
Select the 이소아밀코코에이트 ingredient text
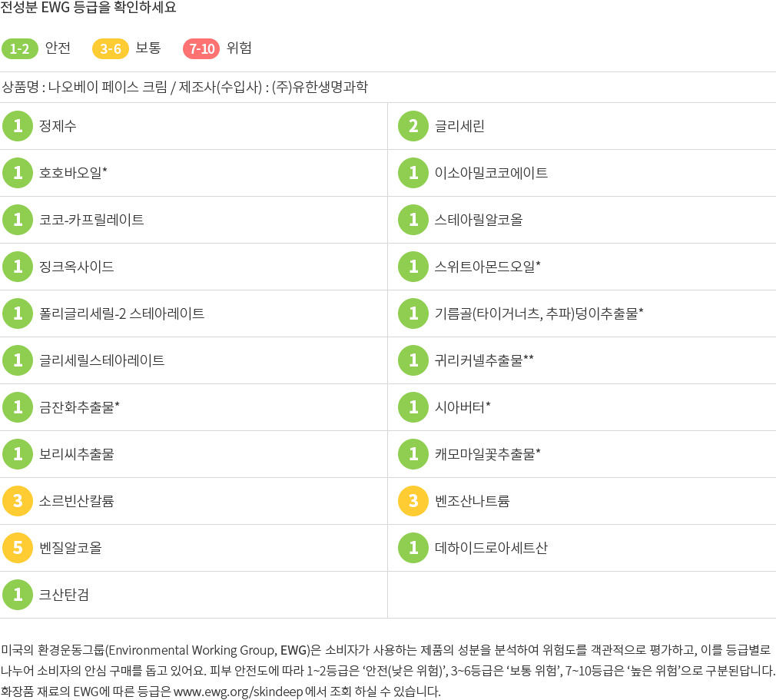(491, 173)
